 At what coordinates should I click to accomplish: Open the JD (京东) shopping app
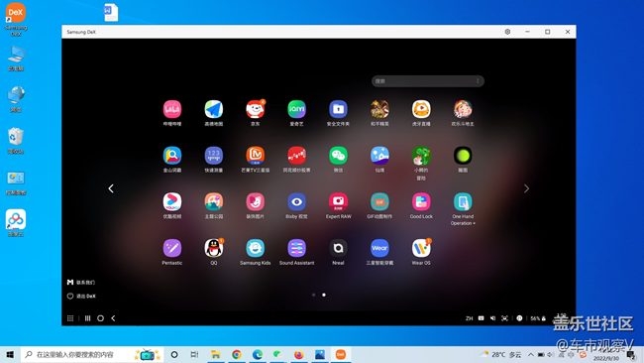255,109
